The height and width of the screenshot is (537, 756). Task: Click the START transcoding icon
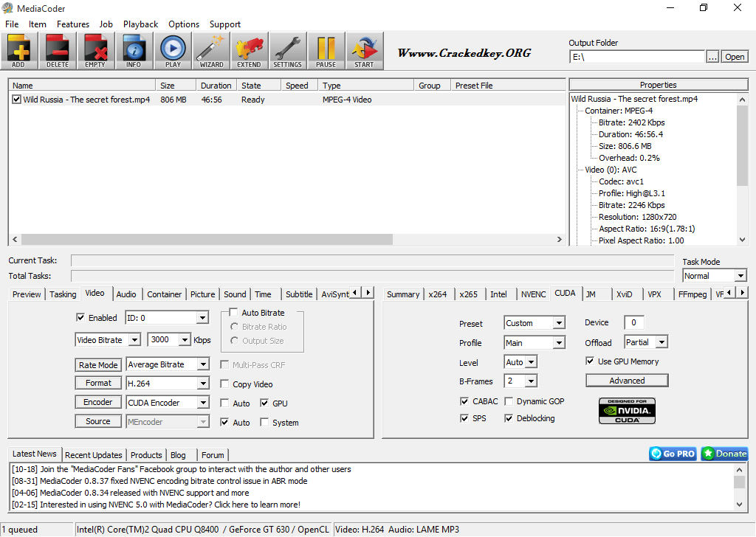click(x=365, y=51)
